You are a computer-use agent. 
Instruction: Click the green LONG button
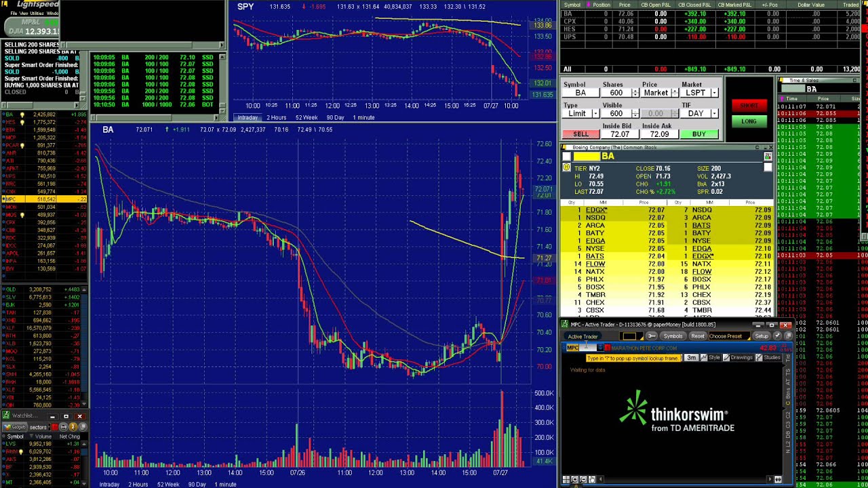pyautogui.click(x=749, y=121)
